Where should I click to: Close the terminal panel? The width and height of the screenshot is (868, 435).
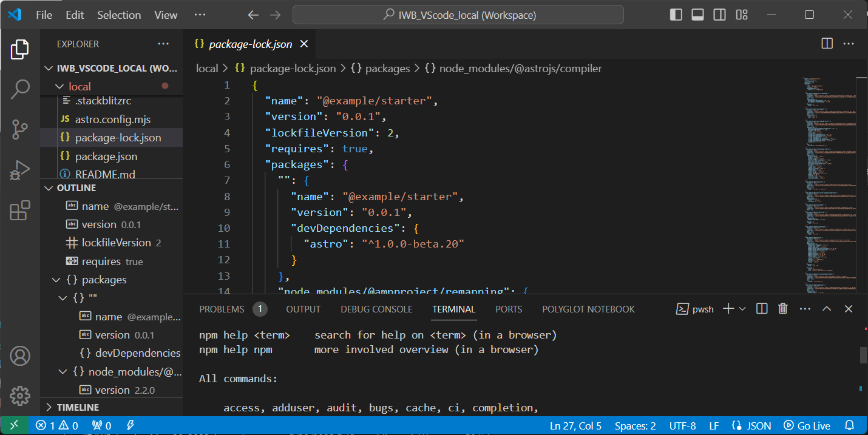849,309
